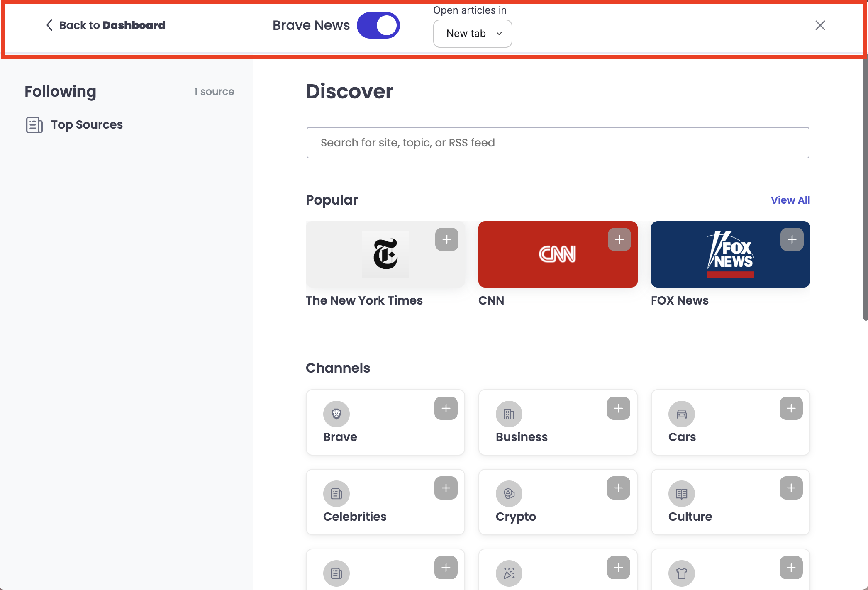The image size is (868, 590).
Task: Click the Celebrities channel name text
Action: click(355, 517)
